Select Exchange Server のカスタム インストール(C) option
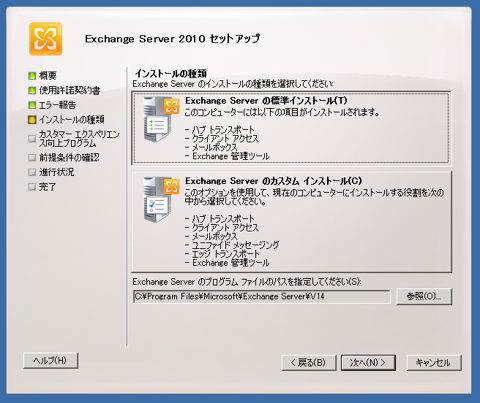Viewport: 480px width, 403px height. (292, 222)
